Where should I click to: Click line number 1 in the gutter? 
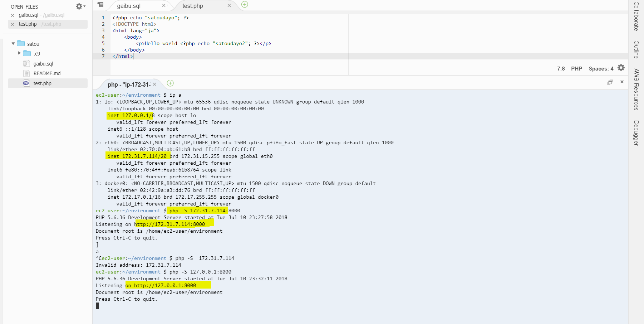[103, 18]
